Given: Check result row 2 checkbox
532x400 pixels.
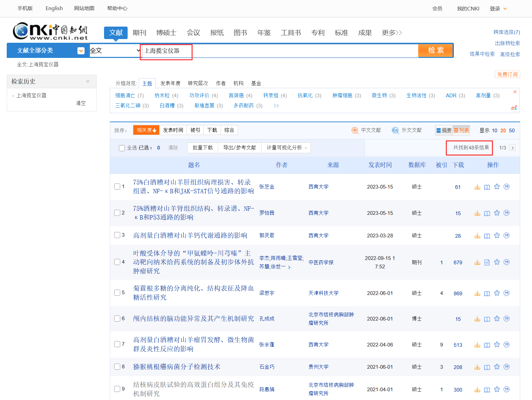Looking at the screenshot, I should (x=117, y=213).
